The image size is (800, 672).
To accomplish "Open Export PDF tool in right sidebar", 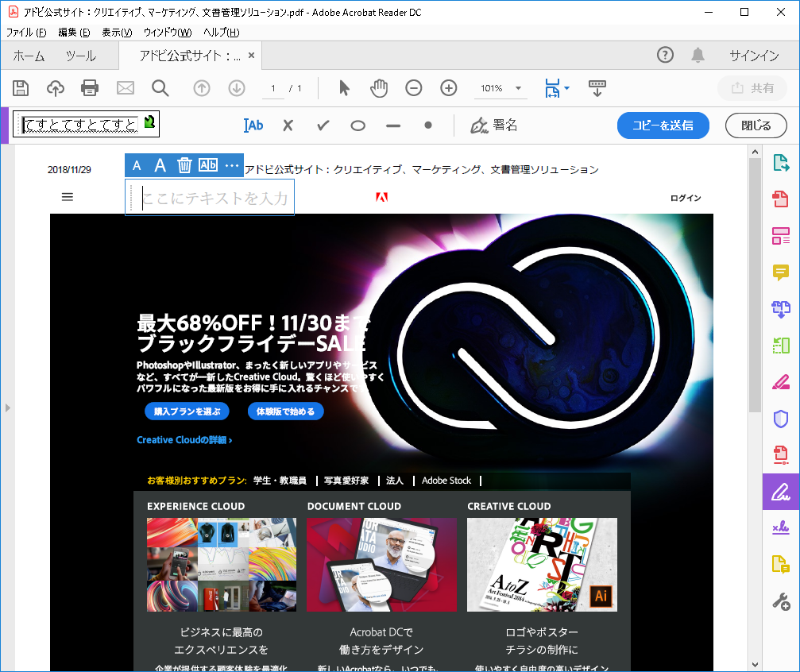I will (781, 164).
